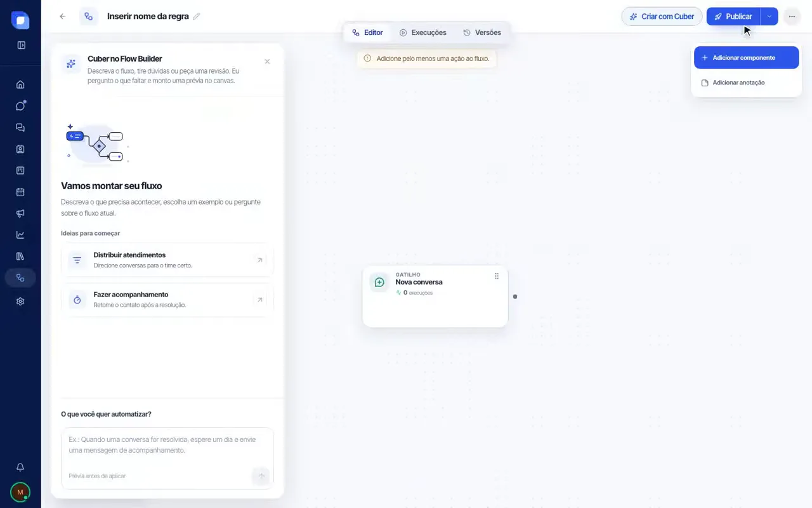Open the contacts icon in sidebar
Viewport: 812px width, 508px height.
(20, 149)
